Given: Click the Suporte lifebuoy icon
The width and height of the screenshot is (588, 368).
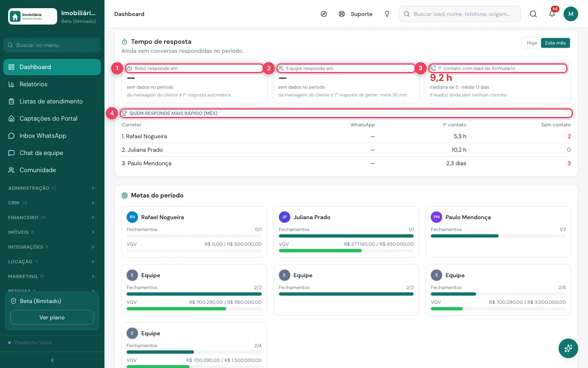Looking at the screenshot, I should pos(342,14).
